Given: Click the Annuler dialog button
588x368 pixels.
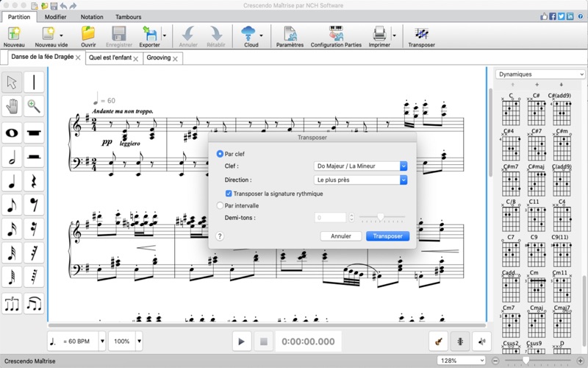Looking at the screenshot, I should 341,236.
